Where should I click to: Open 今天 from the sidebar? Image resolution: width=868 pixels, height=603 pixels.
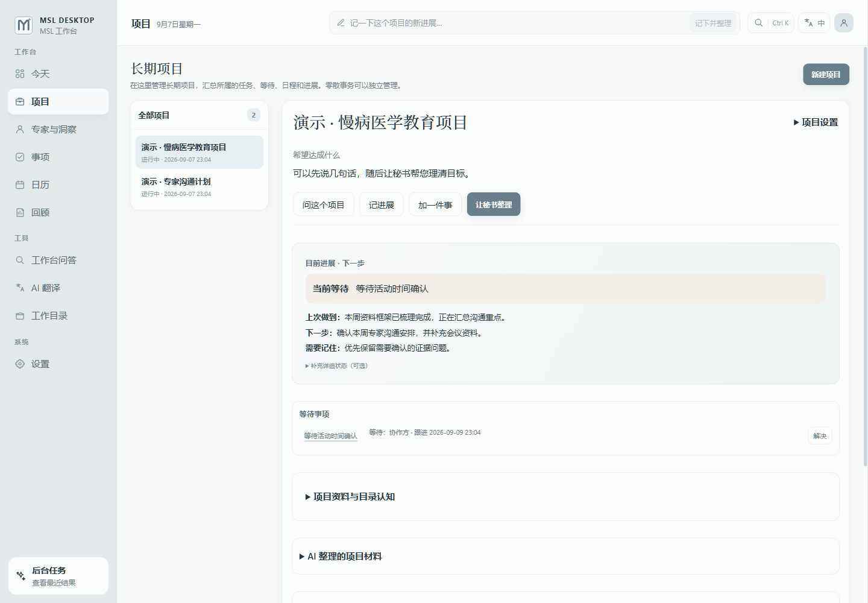point(58,74)
